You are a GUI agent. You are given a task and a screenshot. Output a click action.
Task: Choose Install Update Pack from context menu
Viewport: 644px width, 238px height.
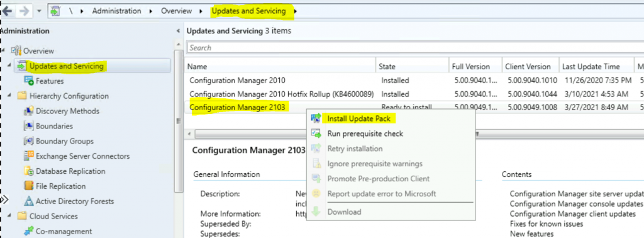(x=358, y=118)
